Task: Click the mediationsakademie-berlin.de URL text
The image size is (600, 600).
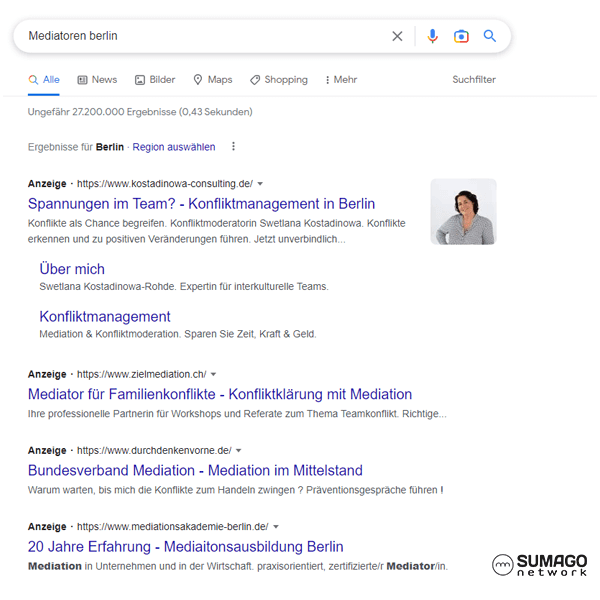Action: (x=173, y=527)
